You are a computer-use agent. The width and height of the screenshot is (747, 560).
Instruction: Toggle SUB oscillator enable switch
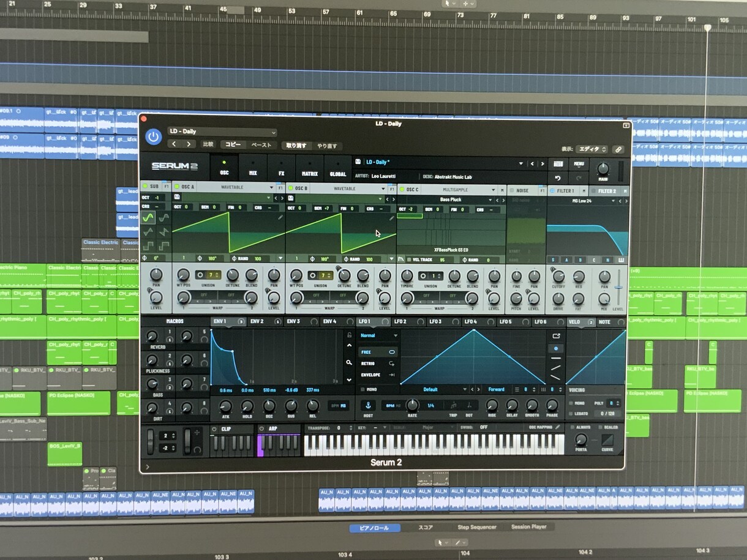(145, 187)
